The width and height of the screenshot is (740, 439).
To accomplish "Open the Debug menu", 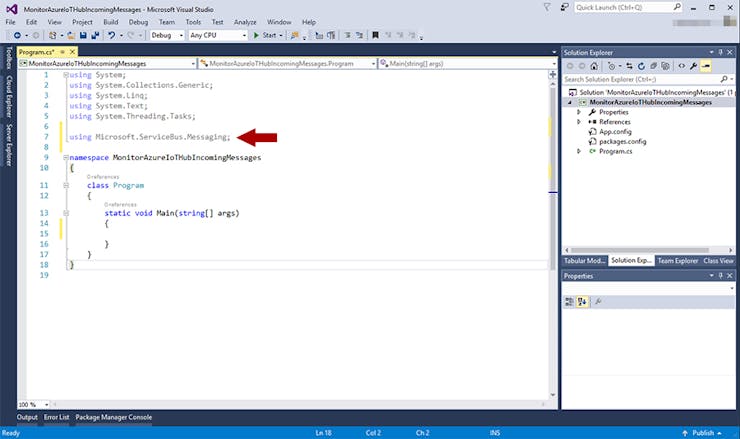I will click(138, 22).
